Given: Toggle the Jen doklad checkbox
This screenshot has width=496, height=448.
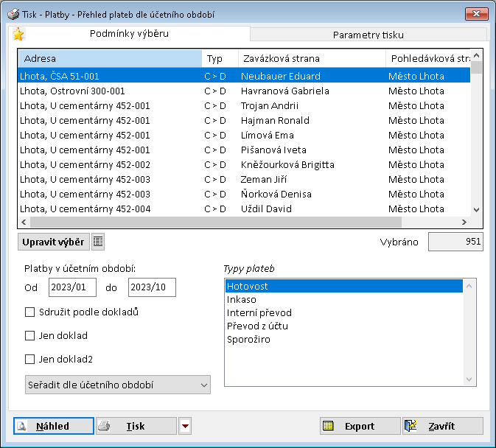Looking at the screenshot, I should 30,335.
